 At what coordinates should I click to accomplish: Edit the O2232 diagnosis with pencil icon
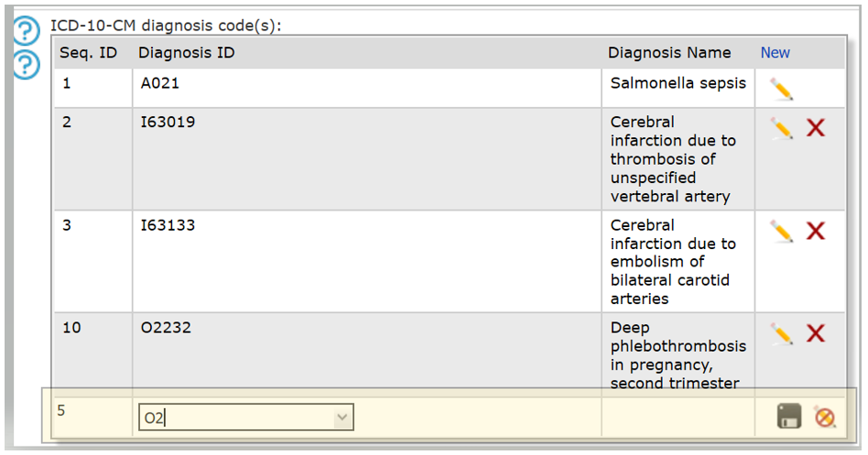point(782,334)
